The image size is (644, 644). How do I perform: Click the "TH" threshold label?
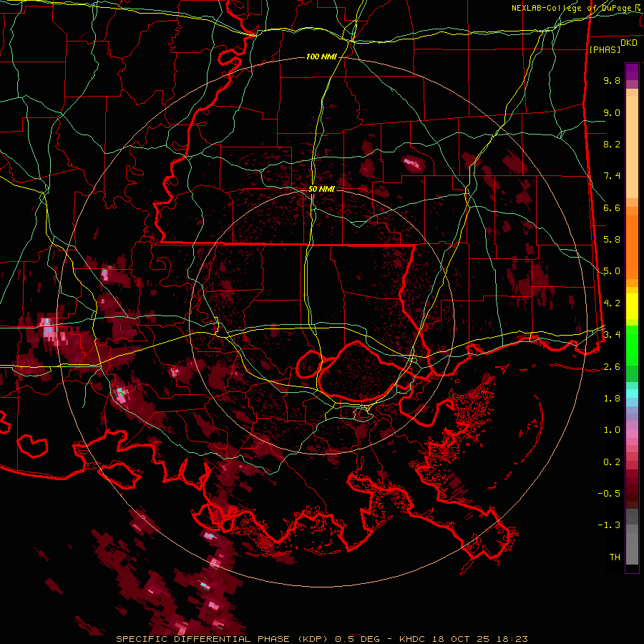coord(615,557)
